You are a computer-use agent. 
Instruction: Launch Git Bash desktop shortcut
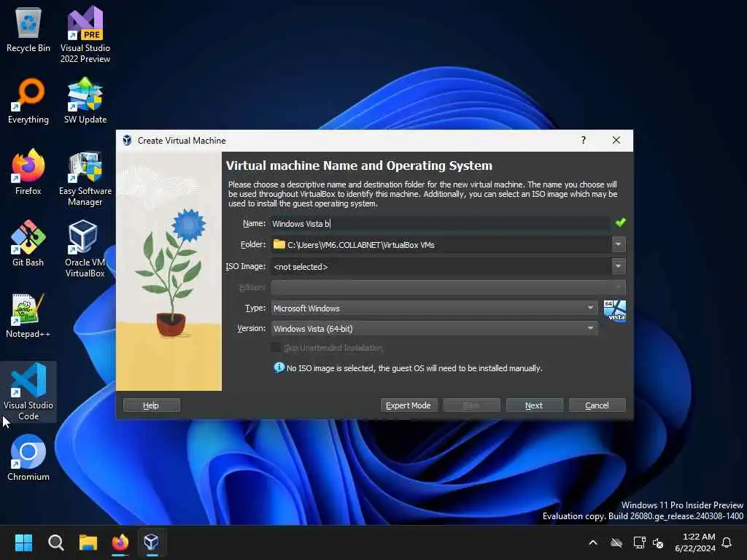coord(28,244)
